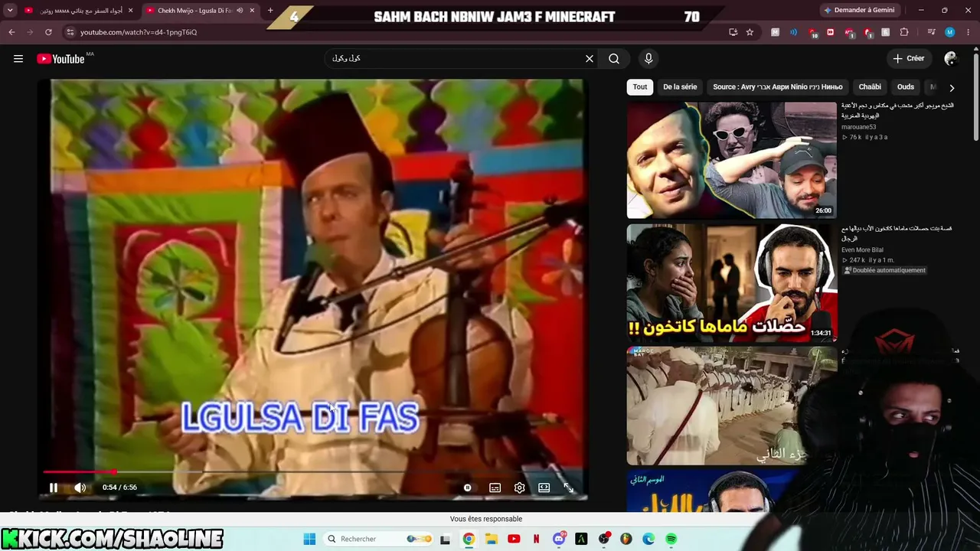Select the Tout filter chip
This screenshot has width=980, height=551.
pos(640,87)
